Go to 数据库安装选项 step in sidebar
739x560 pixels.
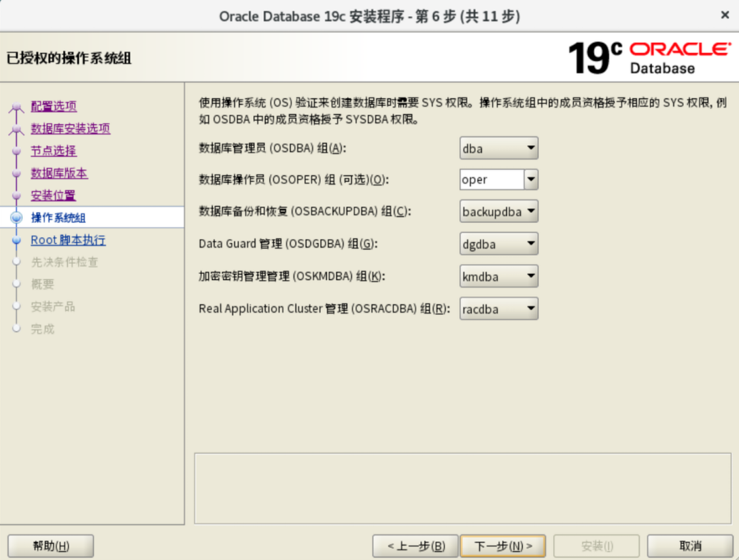[70, 128]
